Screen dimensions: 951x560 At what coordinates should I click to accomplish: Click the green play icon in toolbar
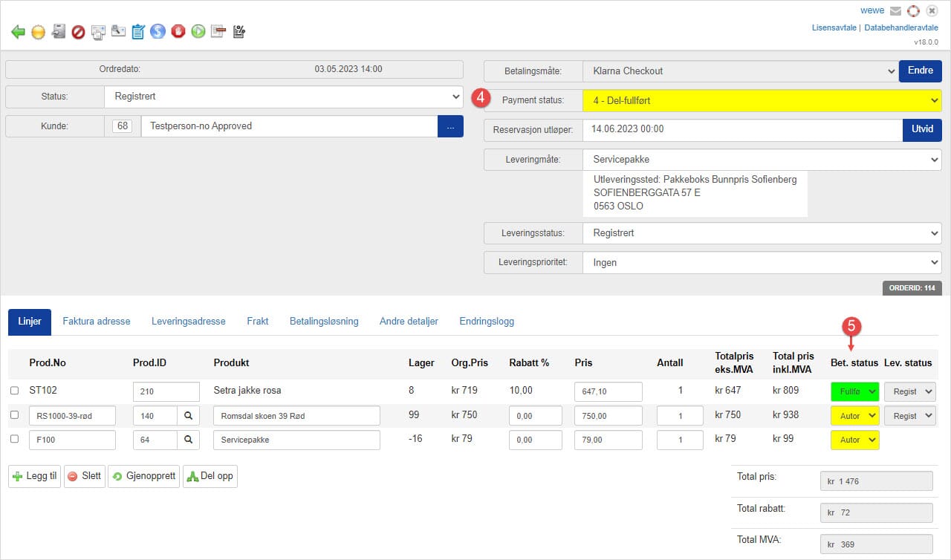coord(198,32)
